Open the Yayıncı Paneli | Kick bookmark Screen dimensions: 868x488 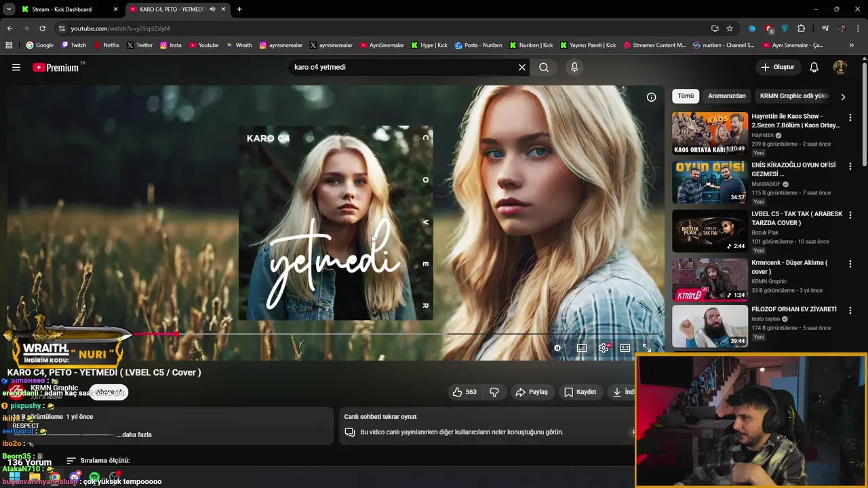588,45
